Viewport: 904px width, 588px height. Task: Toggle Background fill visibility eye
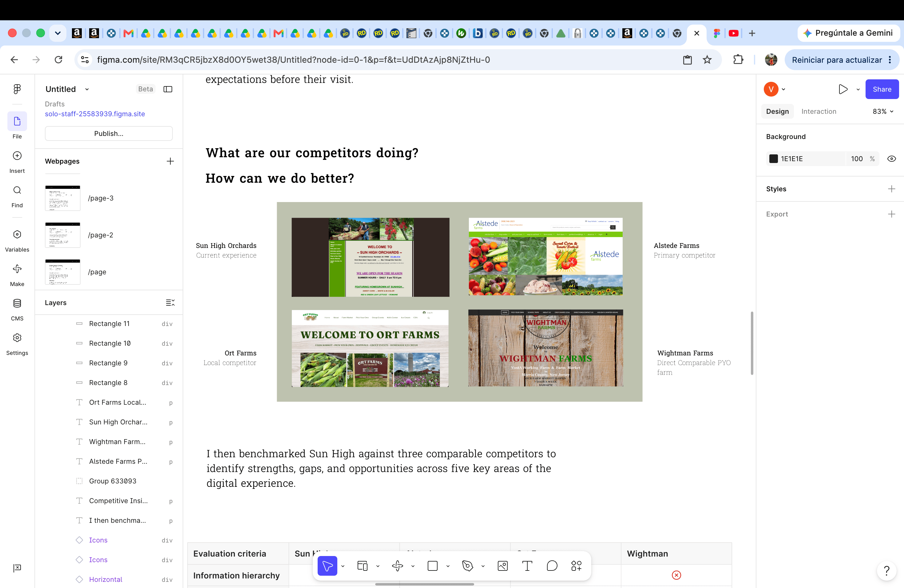[x=891, y=159]
